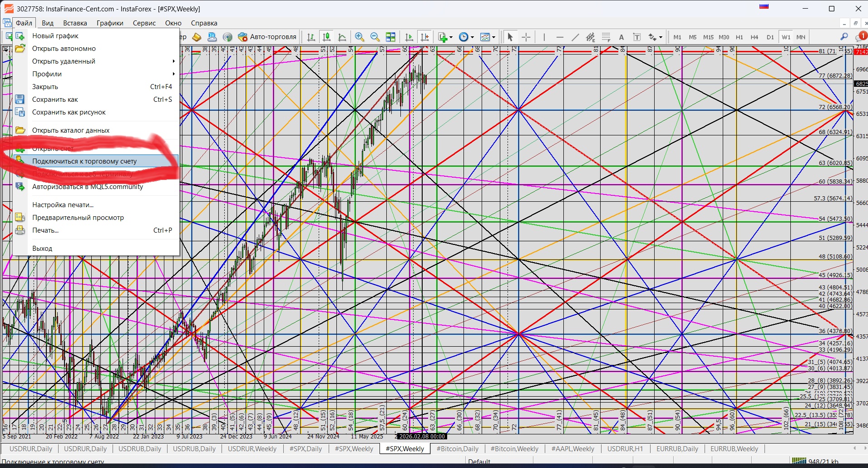Switch to the #Bitcoin,Daily chart tab
This screenshot has height=468, width=868.
click(457, 449)
